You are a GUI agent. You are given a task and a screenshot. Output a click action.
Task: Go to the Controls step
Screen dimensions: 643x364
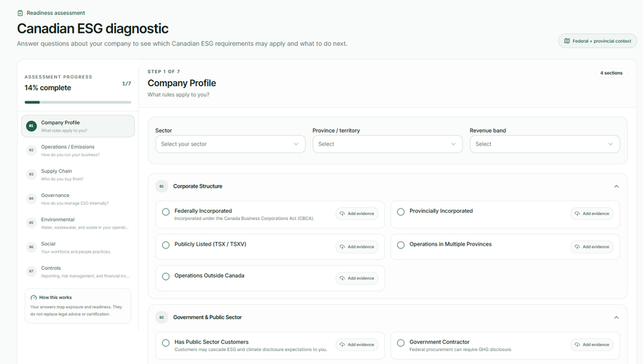coord(78,271)
